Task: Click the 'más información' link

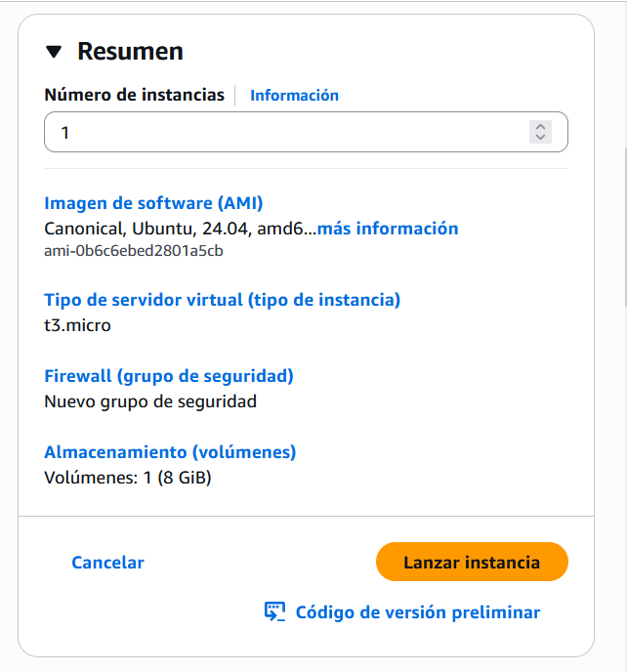Action: [388, 229]
